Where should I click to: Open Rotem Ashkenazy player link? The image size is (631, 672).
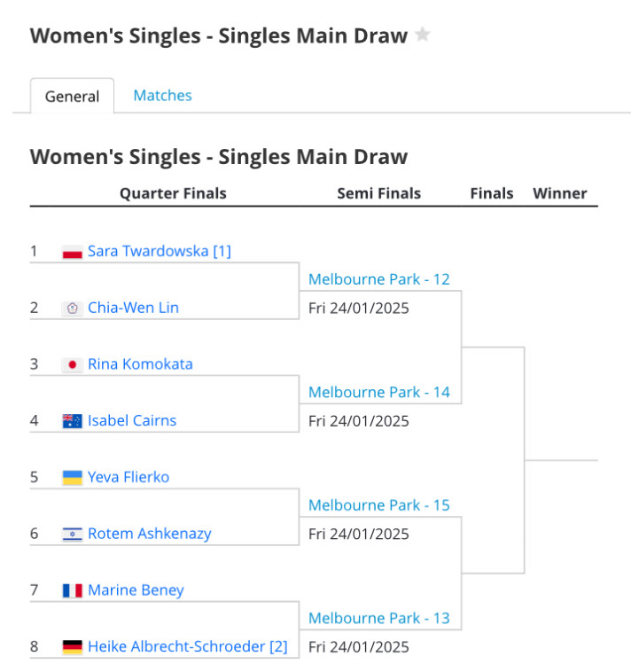click(x=150, y=534)
